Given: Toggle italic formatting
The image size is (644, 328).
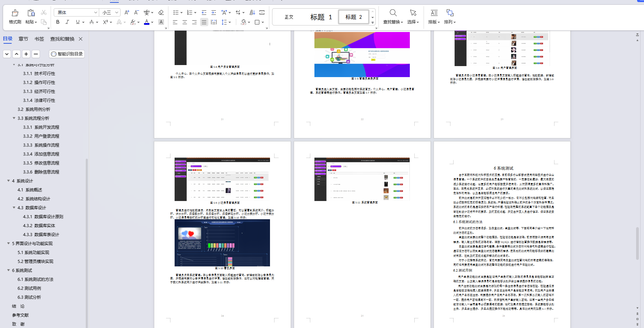Looking at the screenshot, I should click(67, 22).
